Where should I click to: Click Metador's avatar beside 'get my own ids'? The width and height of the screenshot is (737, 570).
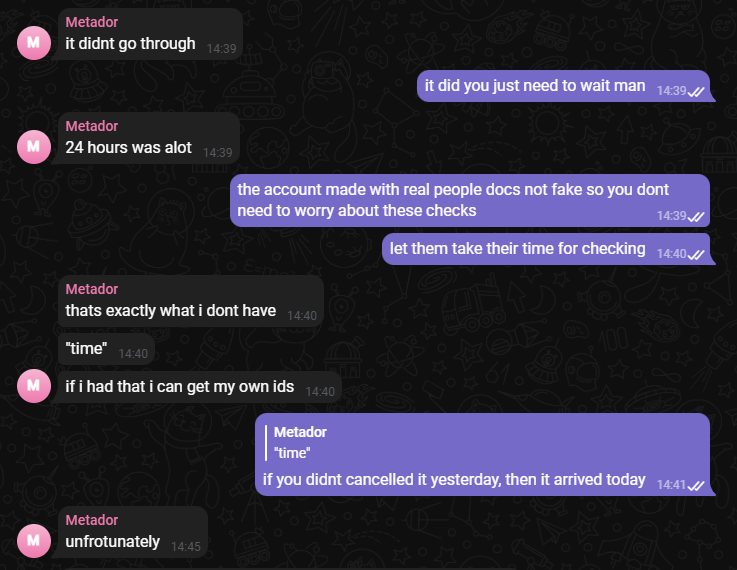point(34,386)
